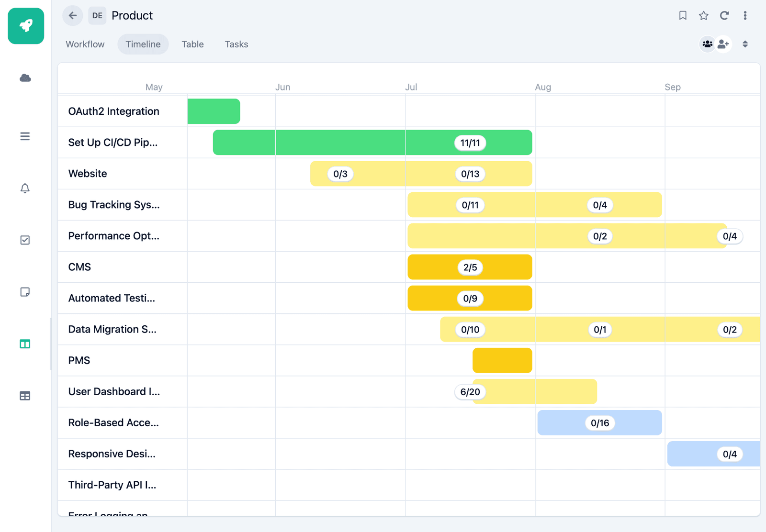Image resolution: width=766 pixels, height=532 pixels.
Task: Star the Product project
Action: (x=703, y=15)
